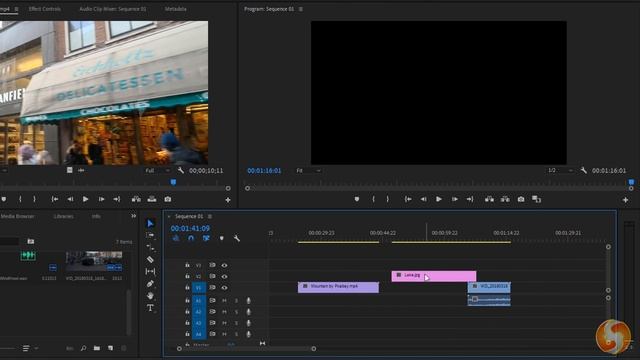This screenshot has height=360, width=640.
Task: Play the Source monitor clip
Action: click(85, 199)
